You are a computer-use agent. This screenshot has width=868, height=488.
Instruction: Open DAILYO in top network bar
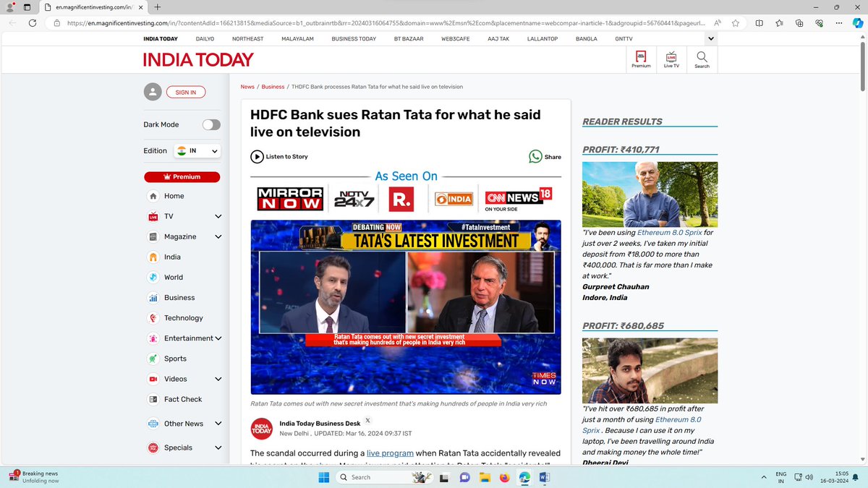[x=205, y=38]
